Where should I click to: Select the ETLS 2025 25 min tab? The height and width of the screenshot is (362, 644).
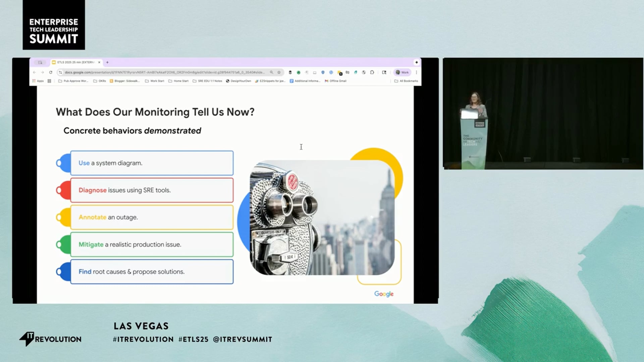(76, 62)
